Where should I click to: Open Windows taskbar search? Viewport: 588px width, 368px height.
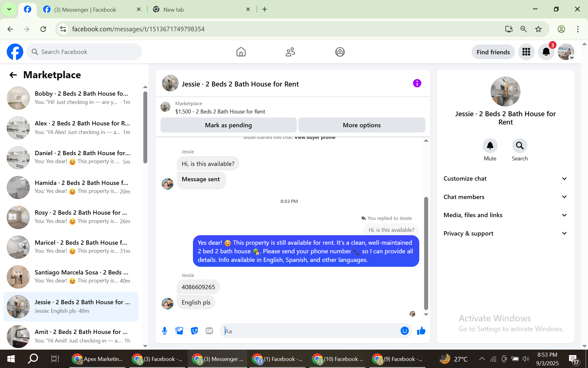(33, 359)
